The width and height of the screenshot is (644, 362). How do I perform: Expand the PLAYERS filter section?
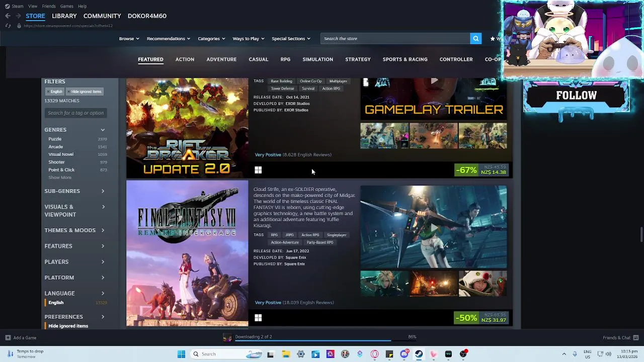coord(75,262)
